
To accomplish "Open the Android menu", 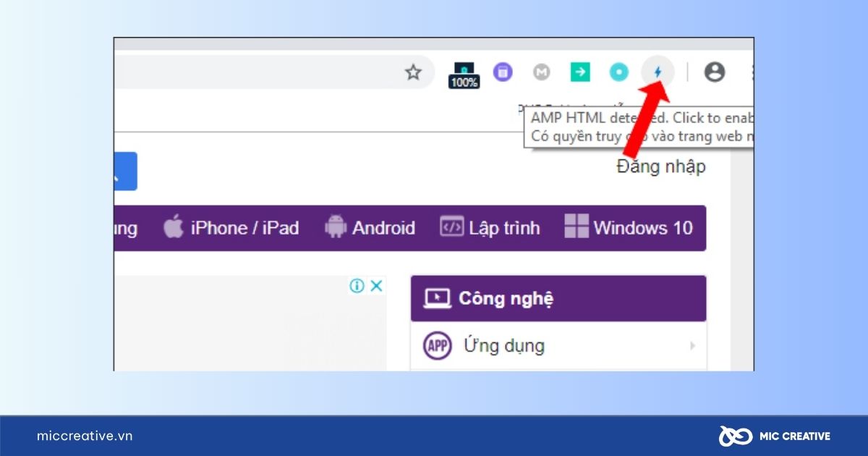I will [370, 228].
